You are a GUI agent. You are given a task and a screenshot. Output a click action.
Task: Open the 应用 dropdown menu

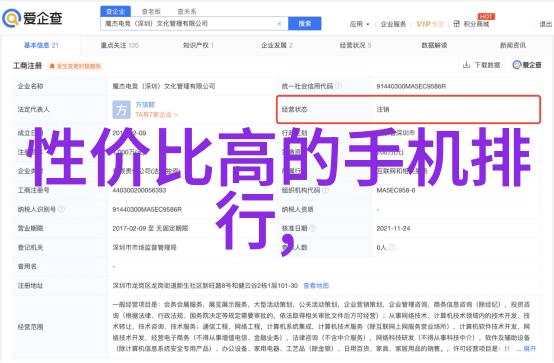[x=359, y=24]
